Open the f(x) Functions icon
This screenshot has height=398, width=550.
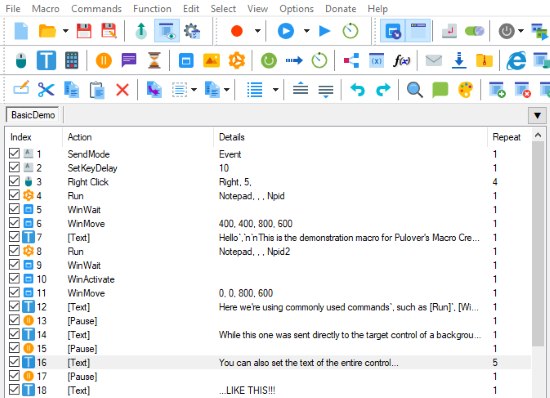pos(402,60)
